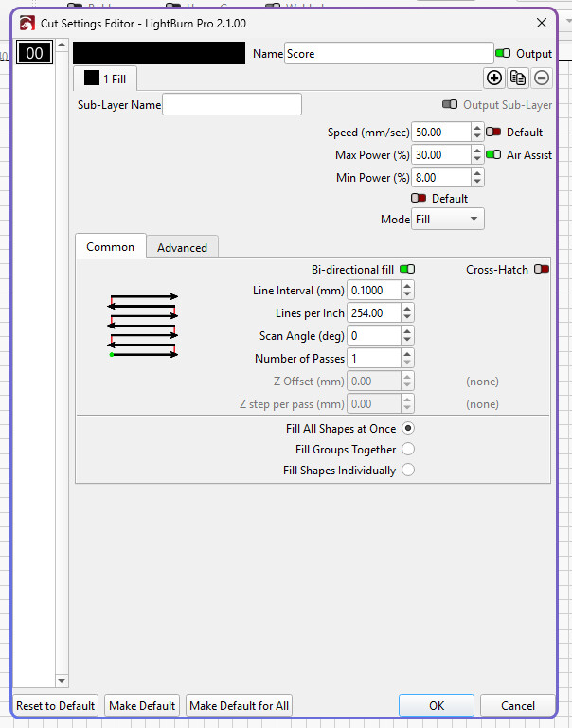Duplicate the current sub-layer
Viewport: 572px width, 728px height.
[518, 78]
